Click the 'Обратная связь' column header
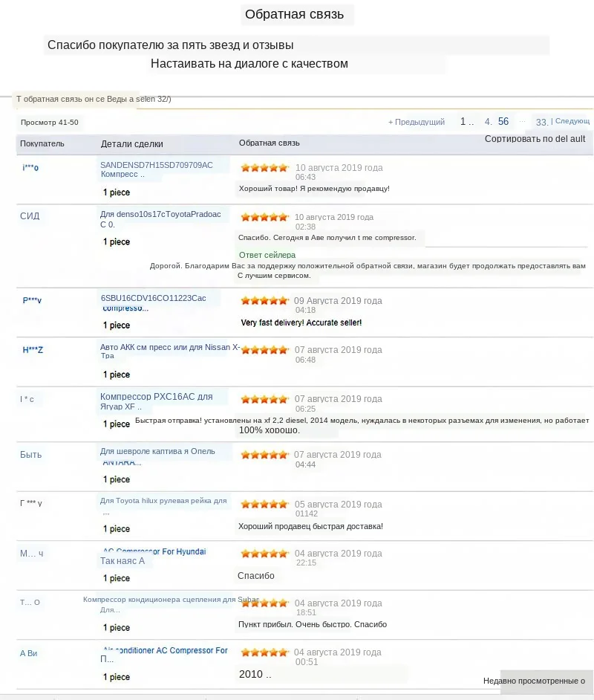594x700 pixels. tap(269, 143)
